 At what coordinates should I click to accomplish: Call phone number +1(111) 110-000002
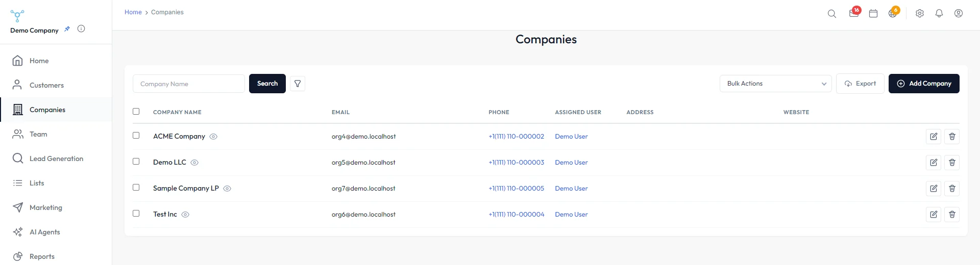(x=516, y=137)
